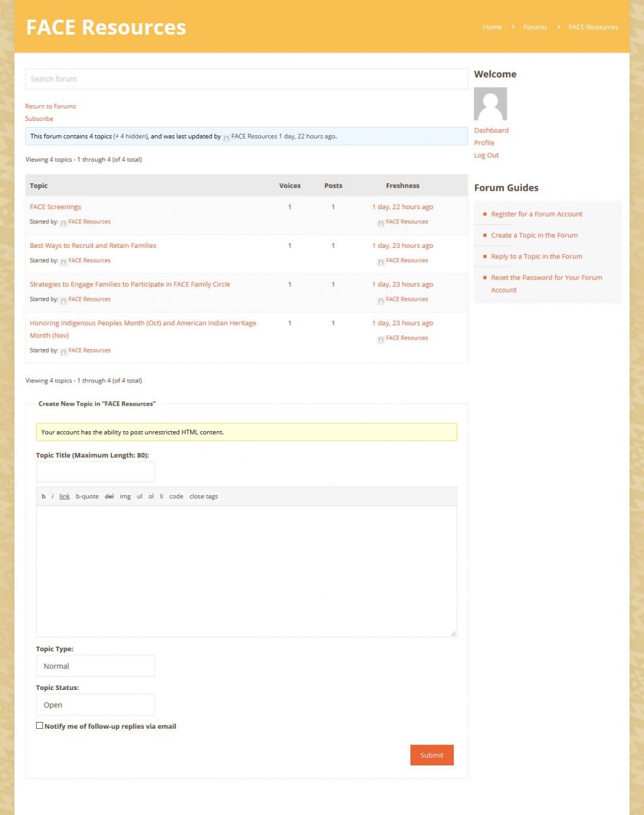The image size is (644, 815).
Task: Click the italic 'i' editor button
Action: point(52,496)
